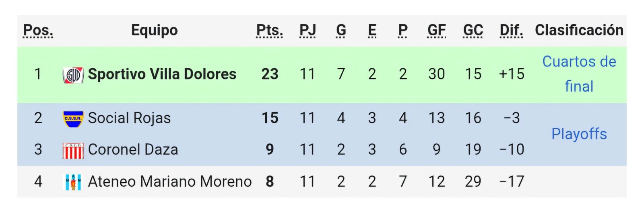Select the Social Rojas team name
This screenshot has height=206, width=644.
click(129, 118)
